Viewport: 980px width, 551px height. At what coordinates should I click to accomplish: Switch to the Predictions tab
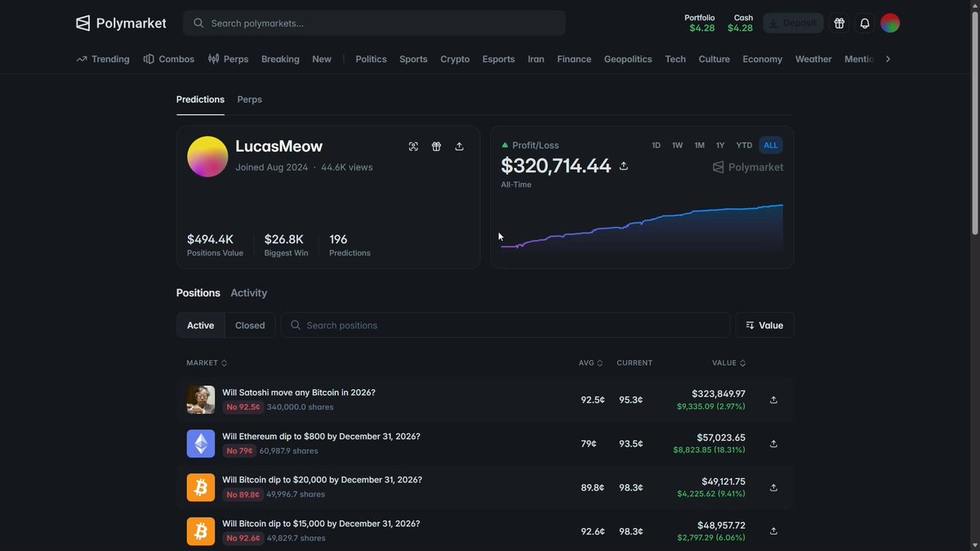[200, 100]
